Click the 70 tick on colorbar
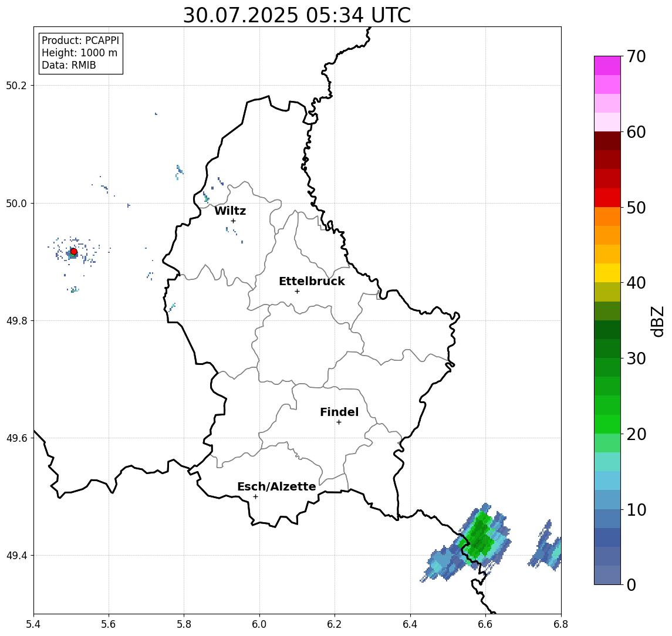The image size is (672, 636). pos(636,56)
